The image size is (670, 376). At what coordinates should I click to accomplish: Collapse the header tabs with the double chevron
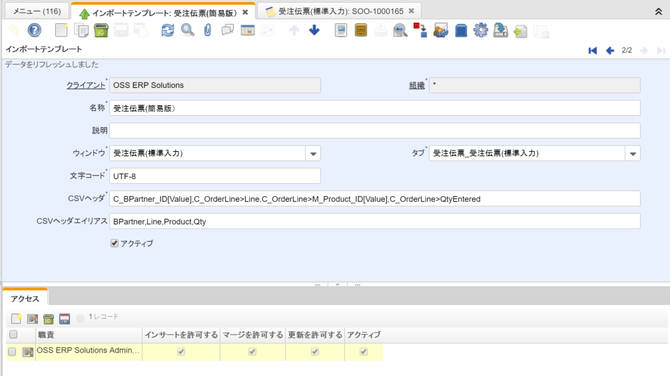(658, 12)
